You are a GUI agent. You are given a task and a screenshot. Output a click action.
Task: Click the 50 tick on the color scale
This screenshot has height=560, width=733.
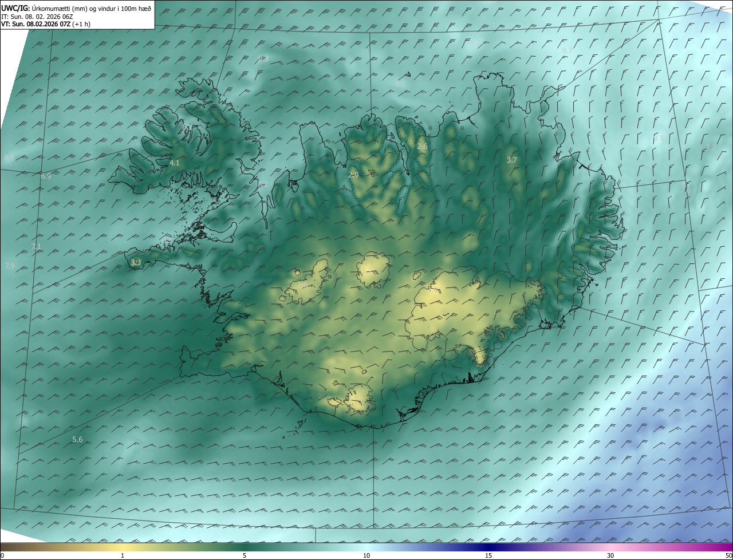729,556
